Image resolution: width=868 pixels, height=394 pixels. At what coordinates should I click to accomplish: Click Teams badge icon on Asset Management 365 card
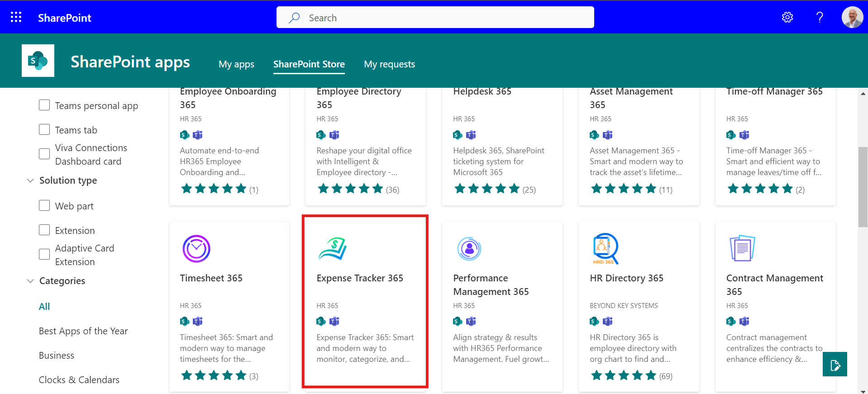[x=608, y=135]
